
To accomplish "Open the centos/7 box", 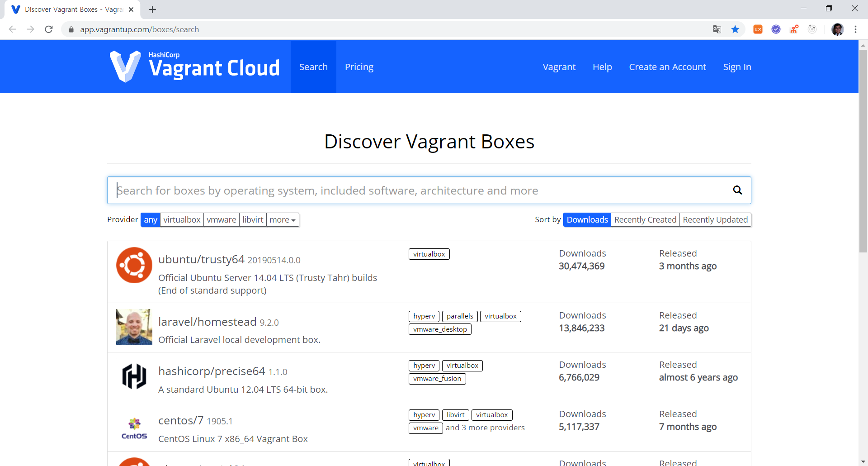I will (x=181, y=420).
